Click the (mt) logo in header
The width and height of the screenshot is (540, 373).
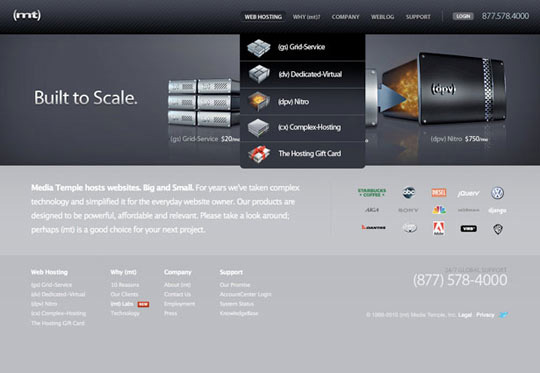point(27,15)
